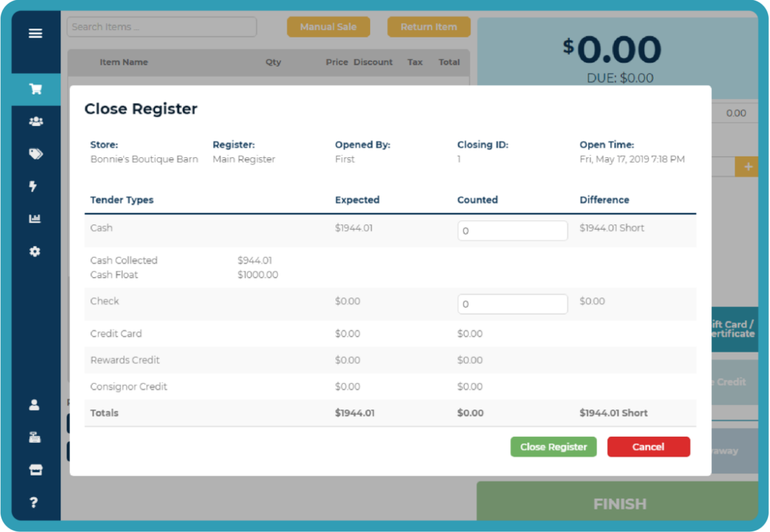Viewport: 770px width, 532px height.
Task: Select the shopping cart sales icon
Action: click(x=35, y=89)
